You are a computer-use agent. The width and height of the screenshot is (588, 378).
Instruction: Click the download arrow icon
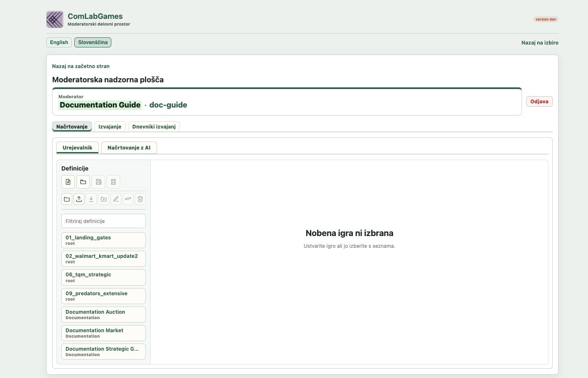pos(91,199)
